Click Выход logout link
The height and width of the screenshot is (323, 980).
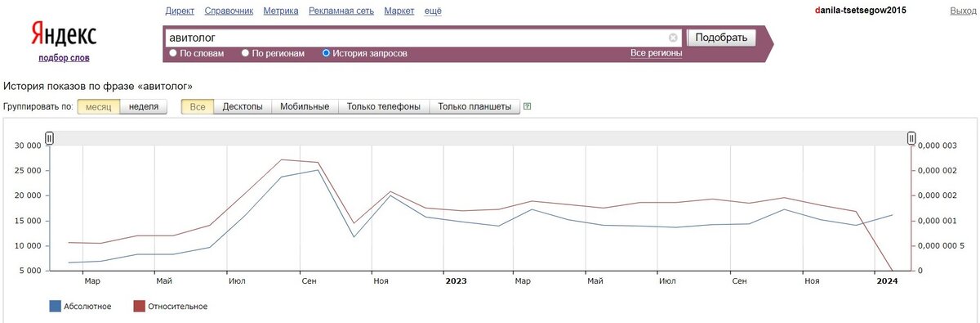click(x=963, y=11)
